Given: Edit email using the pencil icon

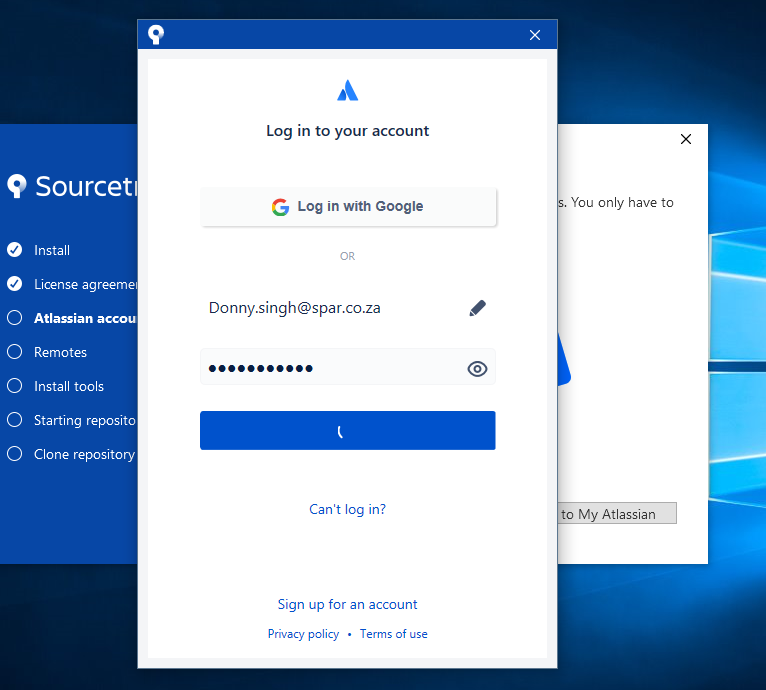Looking at the screenshot, I should [477, 308].
